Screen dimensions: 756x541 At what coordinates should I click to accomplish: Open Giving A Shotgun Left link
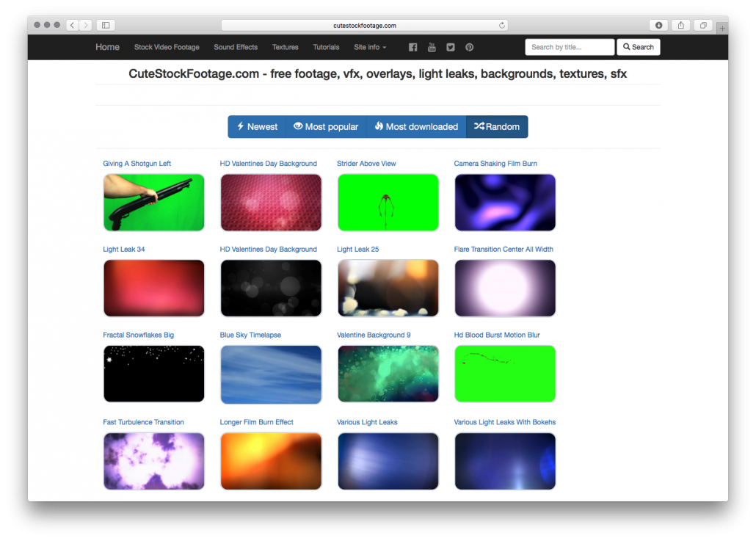[x=137, y=164]
